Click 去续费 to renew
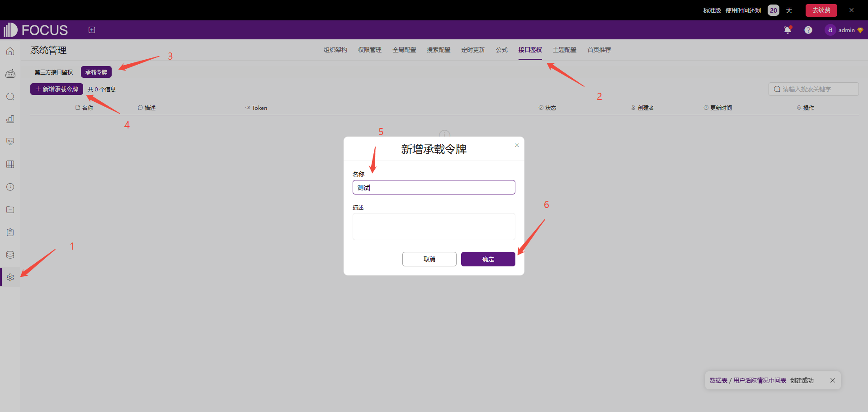868x412 pixels. click(821, 10)
